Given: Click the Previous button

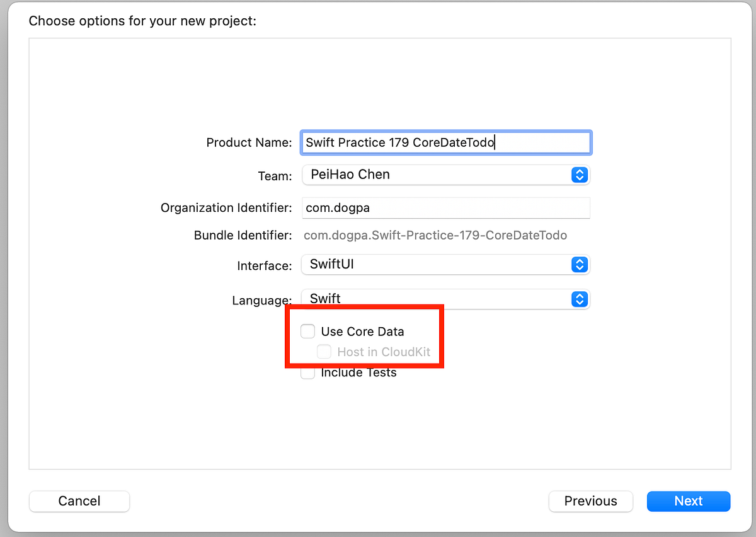Looking at the screenshot, I should click(x=590, y=501).
